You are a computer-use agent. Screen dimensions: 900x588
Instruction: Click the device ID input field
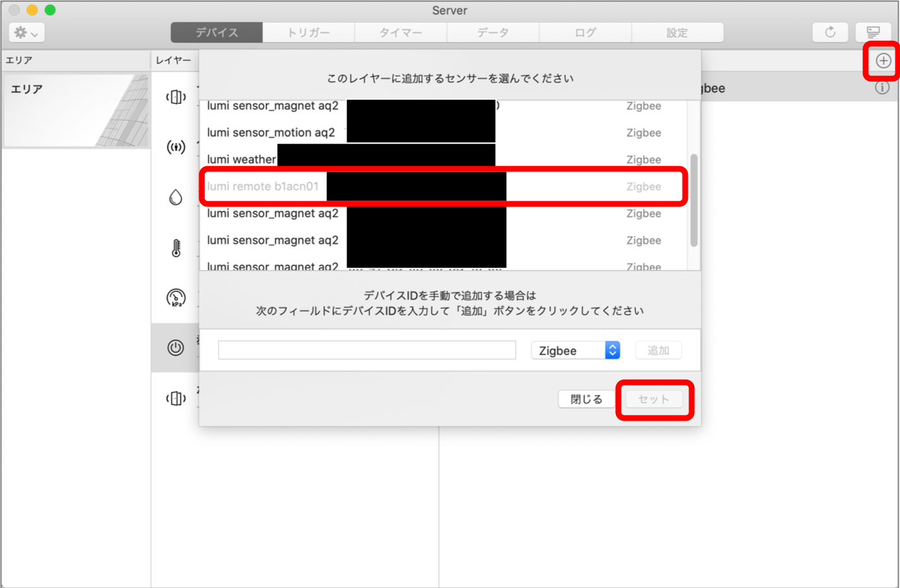point(367,350)
